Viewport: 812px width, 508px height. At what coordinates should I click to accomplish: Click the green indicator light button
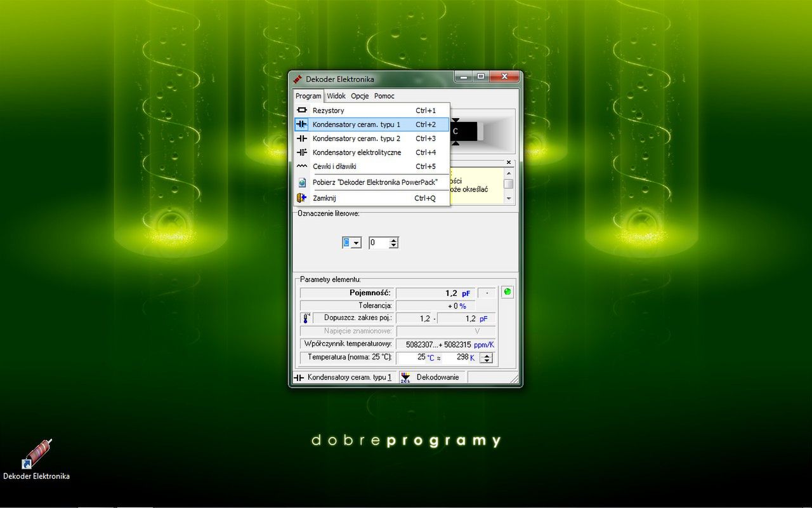coord(507,292)
